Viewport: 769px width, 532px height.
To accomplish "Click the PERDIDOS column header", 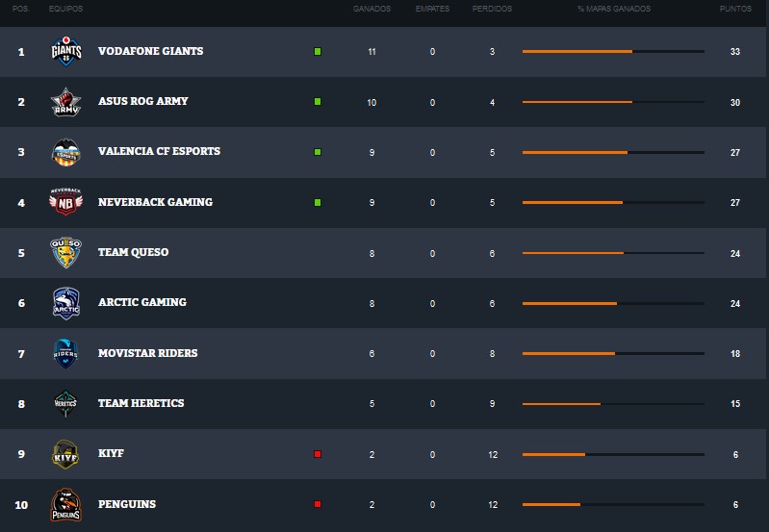I will click(492, 9).
